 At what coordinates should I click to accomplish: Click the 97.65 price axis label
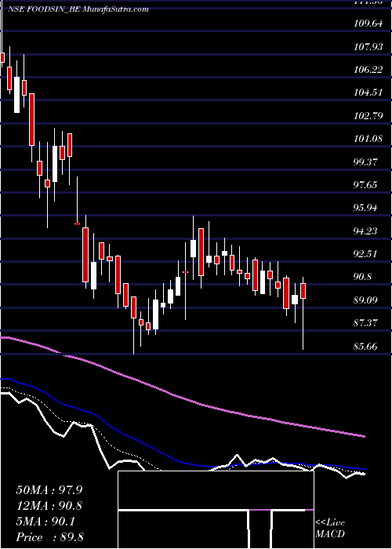[x=366, y=185]
